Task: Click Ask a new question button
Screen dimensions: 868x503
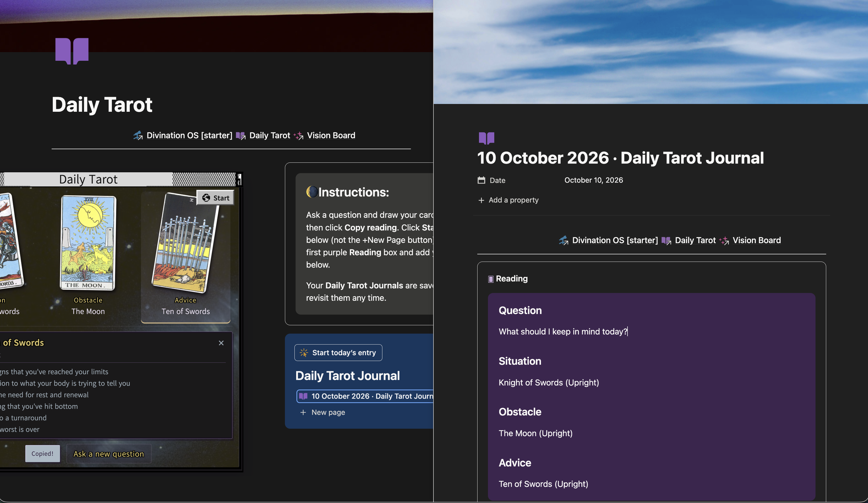Action: 109,454
